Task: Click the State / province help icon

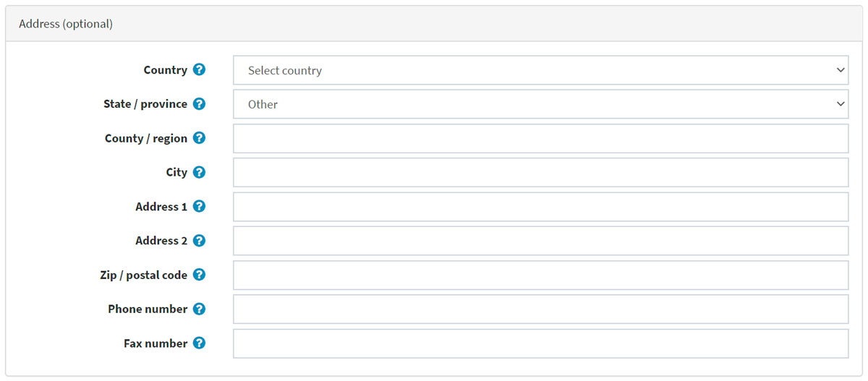Action: pos(200,104)
